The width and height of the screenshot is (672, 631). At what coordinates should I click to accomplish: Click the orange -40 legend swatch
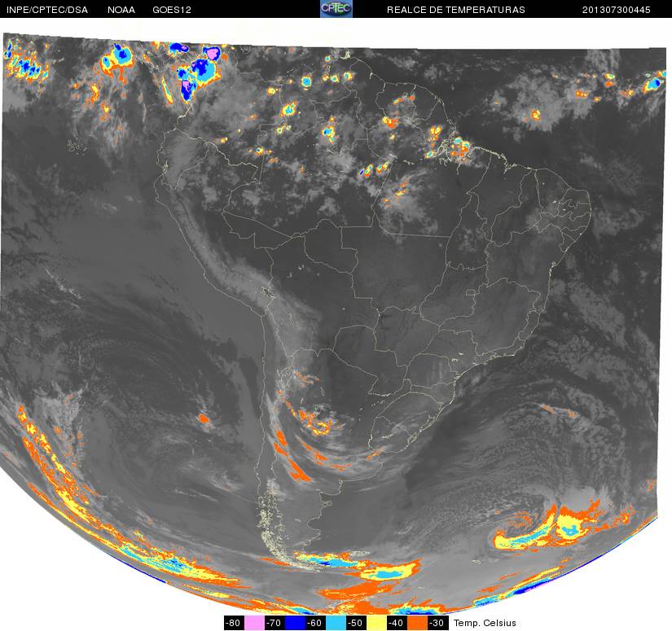coord(417,623)
